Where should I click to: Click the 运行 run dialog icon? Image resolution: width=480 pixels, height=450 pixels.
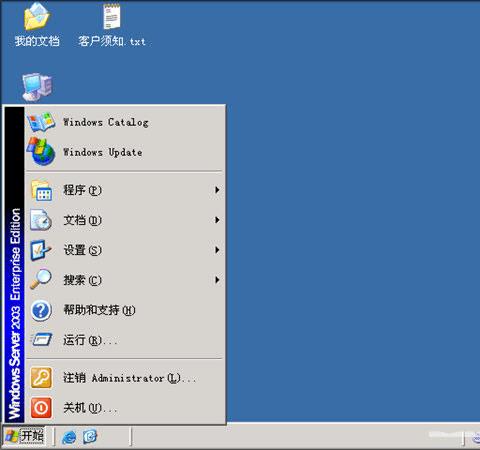(41, 340)
